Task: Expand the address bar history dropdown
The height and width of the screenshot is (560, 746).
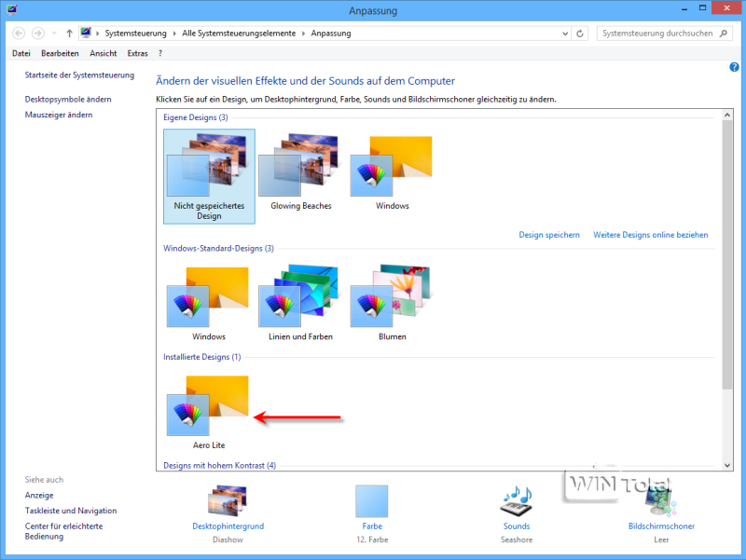Action: pos(565,34)
